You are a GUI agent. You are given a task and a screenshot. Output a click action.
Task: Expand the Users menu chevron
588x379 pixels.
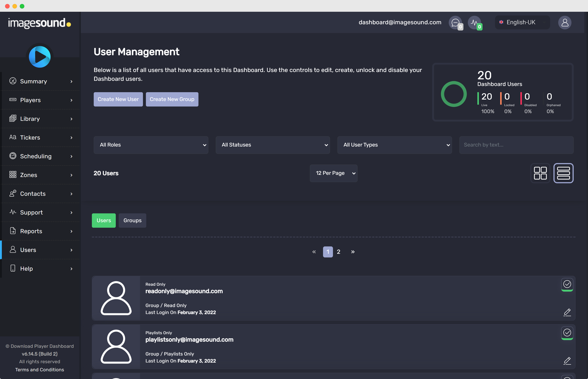pyautogui.click(x=71, y=250)
